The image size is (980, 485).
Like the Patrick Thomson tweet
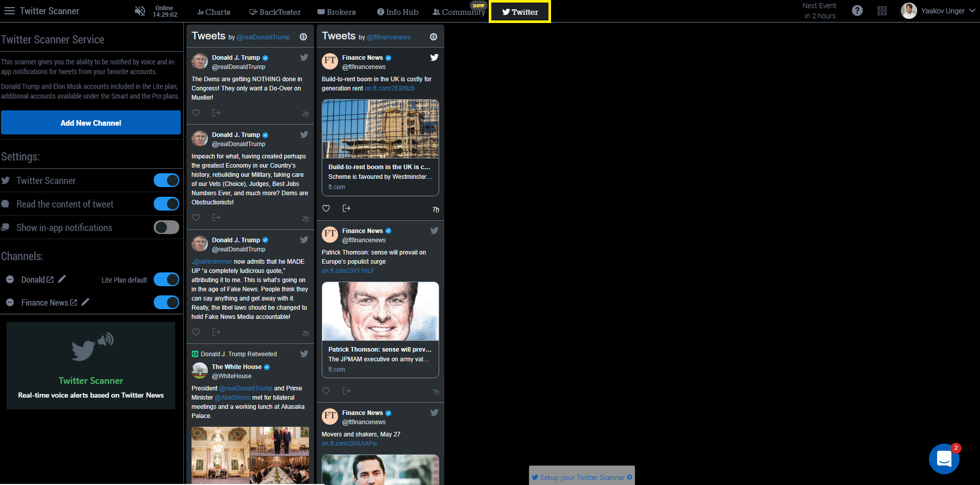(326, 391)
